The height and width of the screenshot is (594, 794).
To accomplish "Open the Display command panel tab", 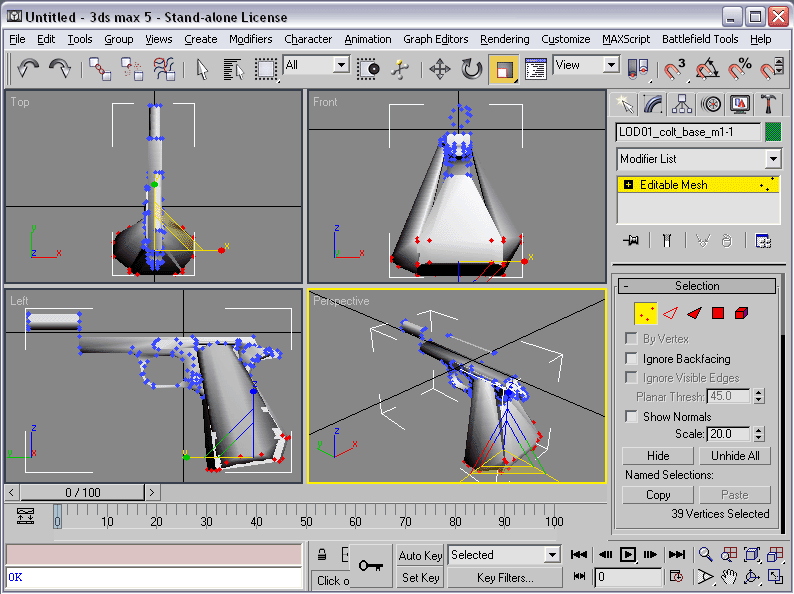I will (x=740, y=104).
